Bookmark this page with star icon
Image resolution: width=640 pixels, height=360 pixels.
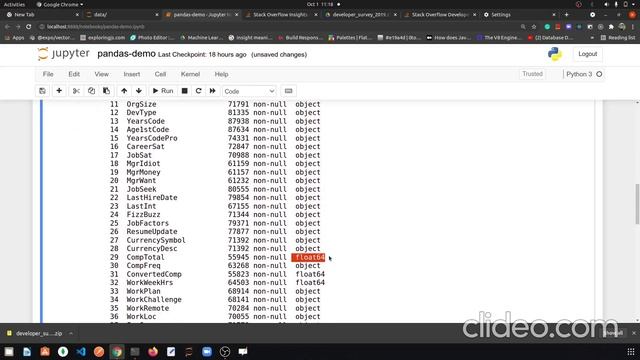click(x=534, y=27)
